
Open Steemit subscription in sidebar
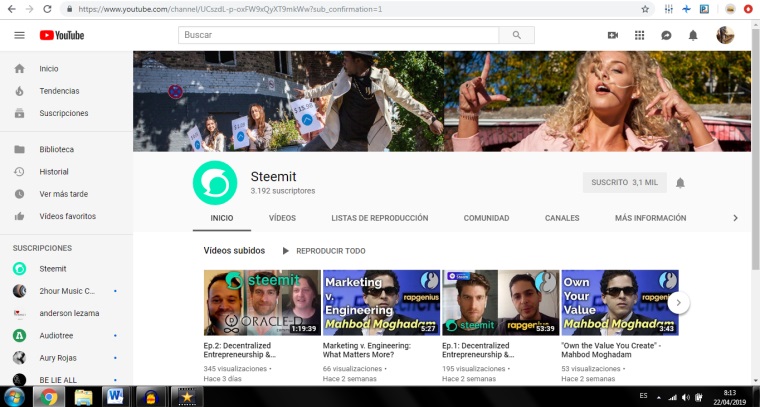coord(66,269)
